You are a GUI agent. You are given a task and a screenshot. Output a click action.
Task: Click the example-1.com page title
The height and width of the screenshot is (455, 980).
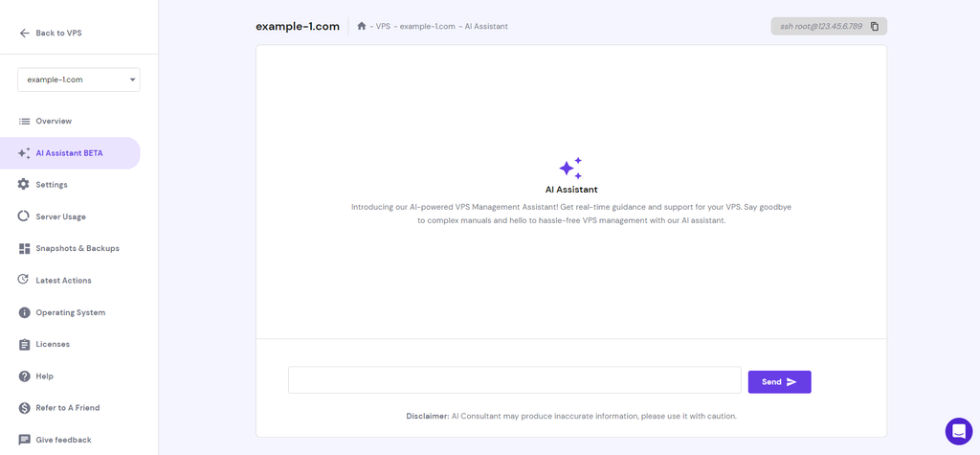pyautogui.click(x=298, y=26)
